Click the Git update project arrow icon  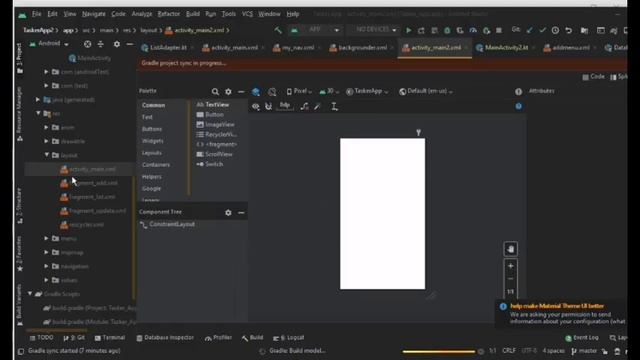click(x=530, y=30)
